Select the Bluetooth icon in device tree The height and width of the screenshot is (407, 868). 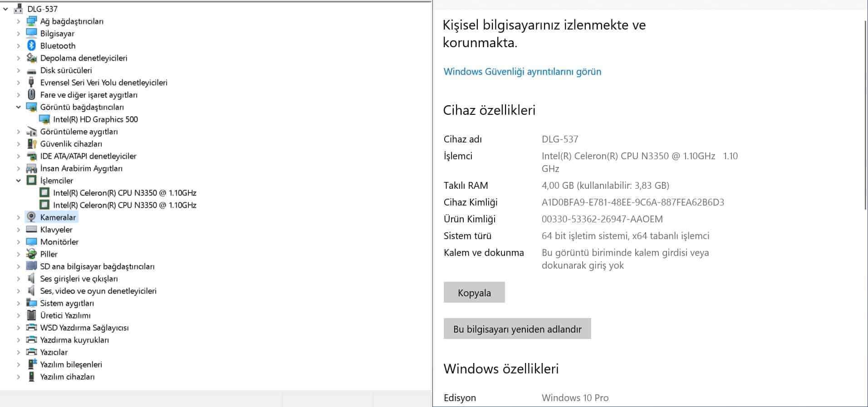pyautogui.click(x=31, y=45)
